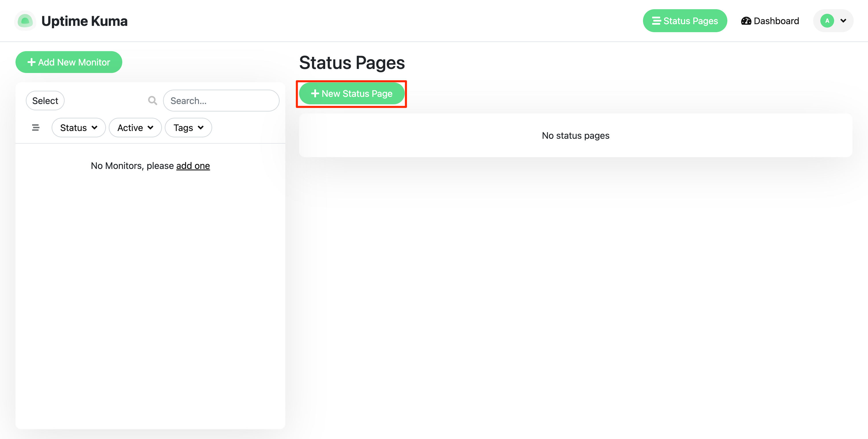The image size is (868, 439).
Task: Click the plus icon in New Status Page
Action: point(315,93)
